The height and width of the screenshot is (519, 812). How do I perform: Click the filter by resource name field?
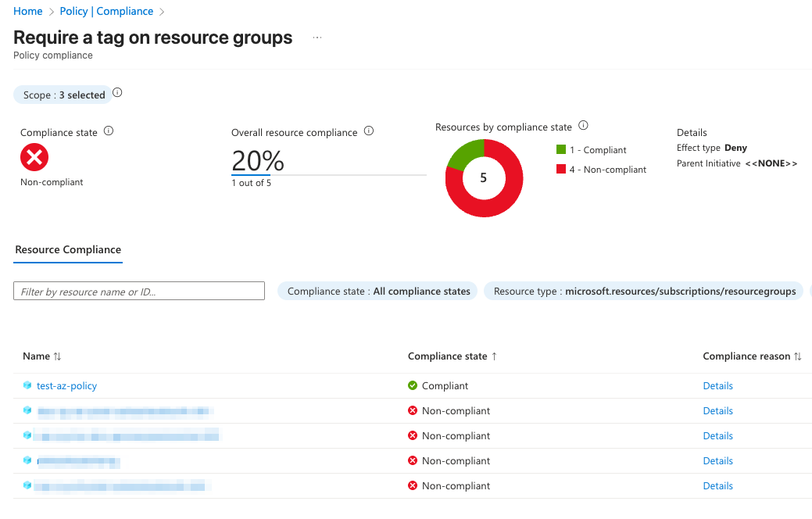point(139,292)
